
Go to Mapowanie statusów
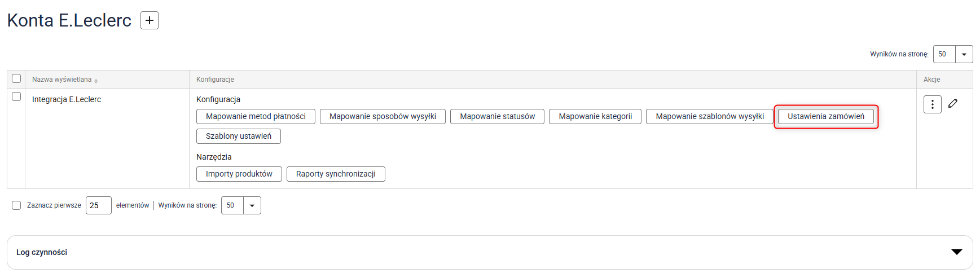coord(497,116)
